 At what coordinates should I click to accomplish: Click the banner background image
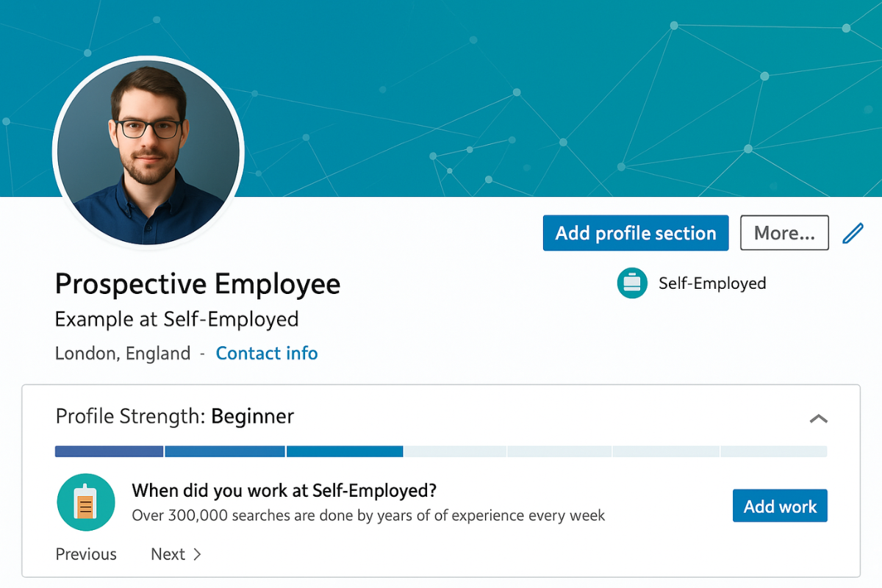coord(514,96)
